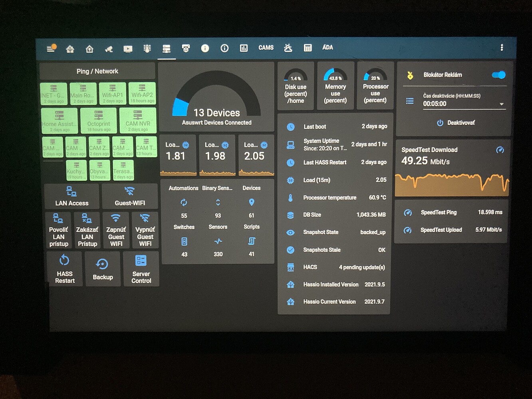Click the HASS Restart icon
Screen dimensions: 532x399
pyautogui.click(x=64, y=262)
